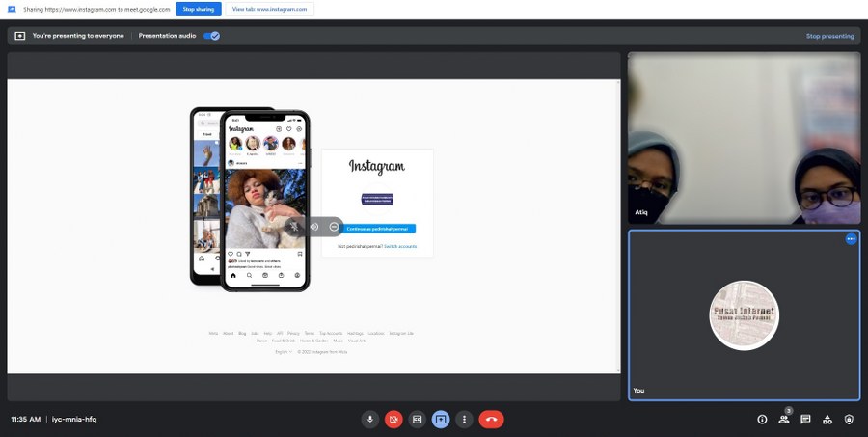Show the participants list
Viewport: 868px width, 437px height.
coord(784,420)
